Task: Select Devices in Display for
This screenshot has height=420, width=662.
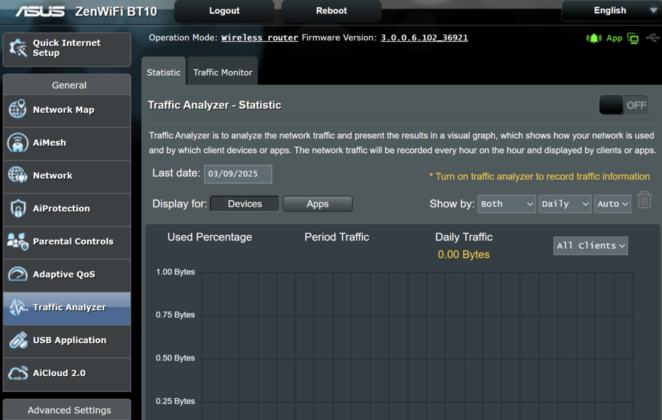Action: [244, 204]
